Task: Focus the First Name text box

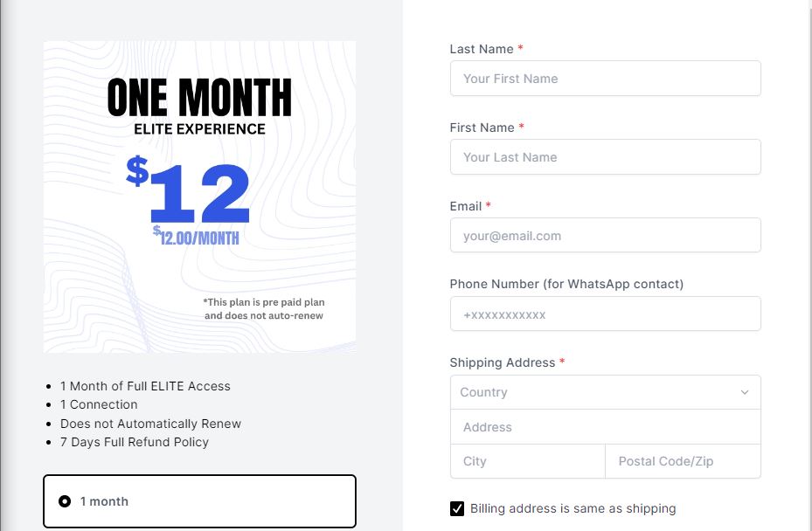Action: 606,157
